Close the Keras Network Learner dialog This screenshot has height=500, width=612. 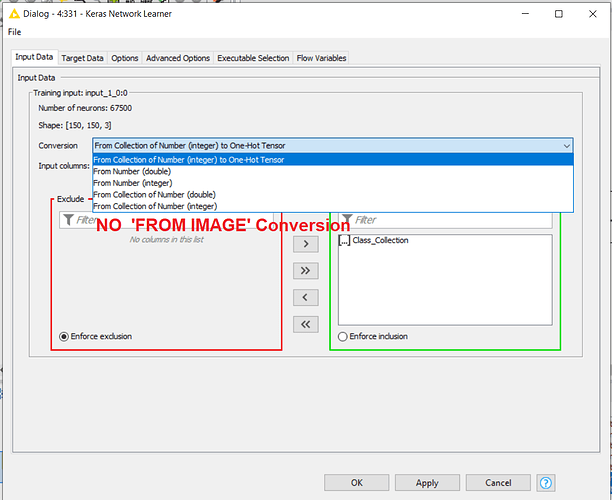(x=592, y=14)
